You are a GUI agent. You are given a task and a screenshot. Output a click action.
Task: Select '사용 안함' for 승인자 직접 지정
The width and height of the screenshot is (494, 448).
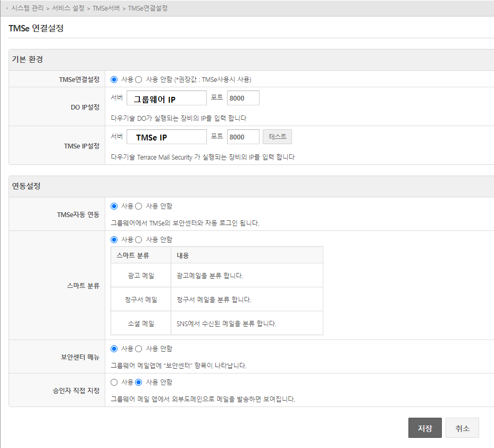pyautogui.click(x=139, y=382)
